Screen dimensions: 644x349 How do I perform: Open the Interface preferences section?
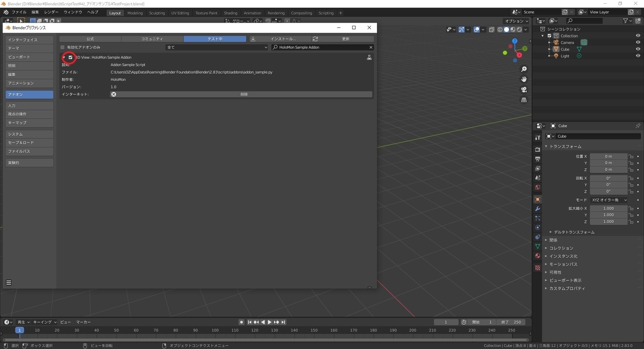[x=30, y=40]
